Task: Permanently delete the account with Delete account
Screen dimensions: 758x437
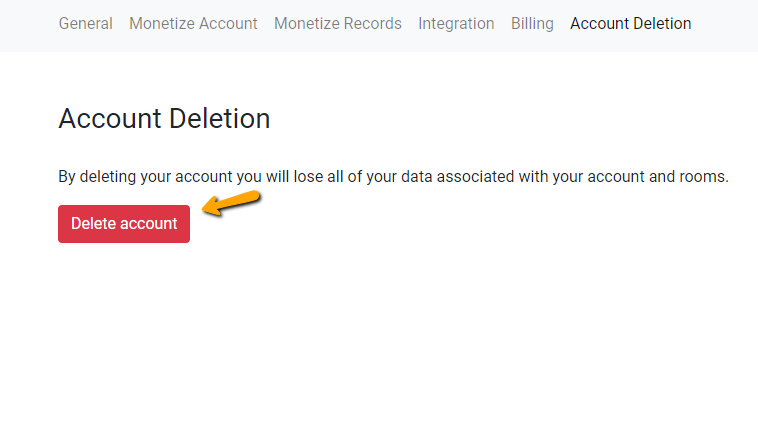Action: coord(124,224)
